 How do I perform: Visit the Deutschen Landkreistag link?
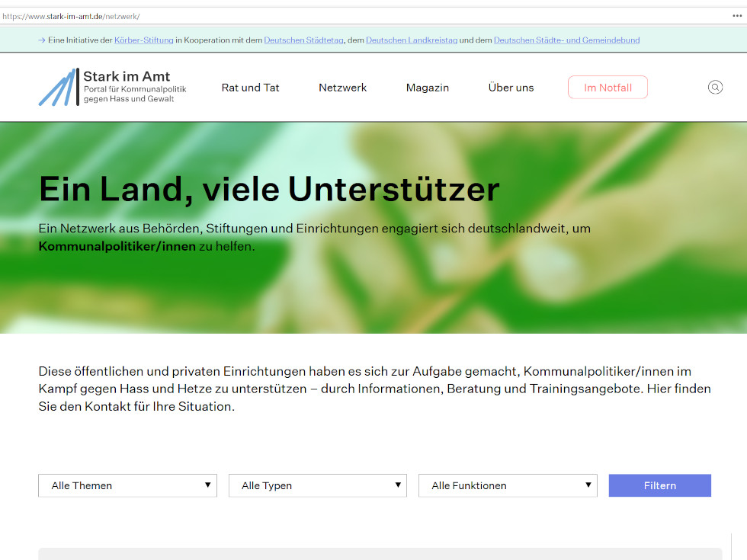click(411, 40)
